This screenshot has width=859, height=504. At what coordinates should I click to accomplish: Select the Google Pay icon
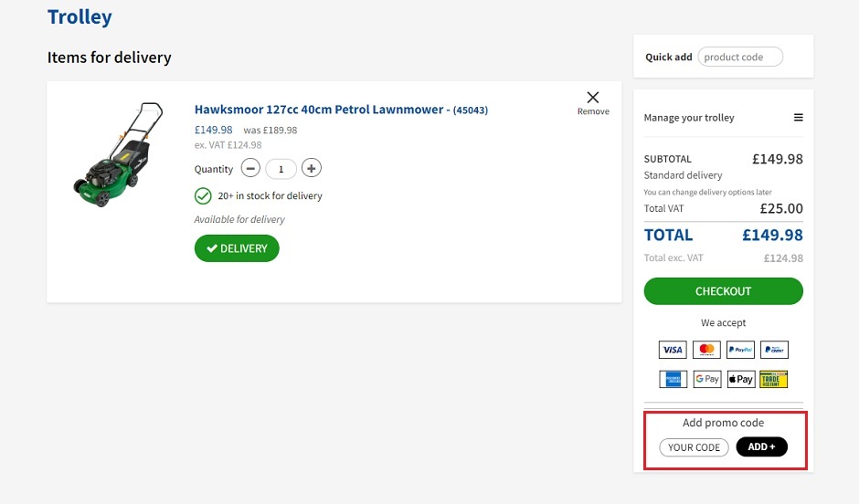click(706, 379)
